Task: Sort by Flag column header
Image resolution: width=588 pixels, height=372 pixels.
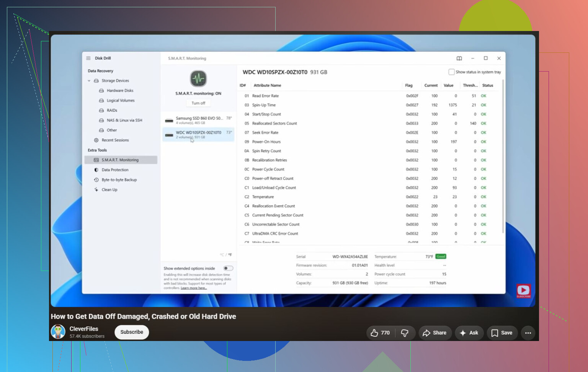Action: (409, 85)
